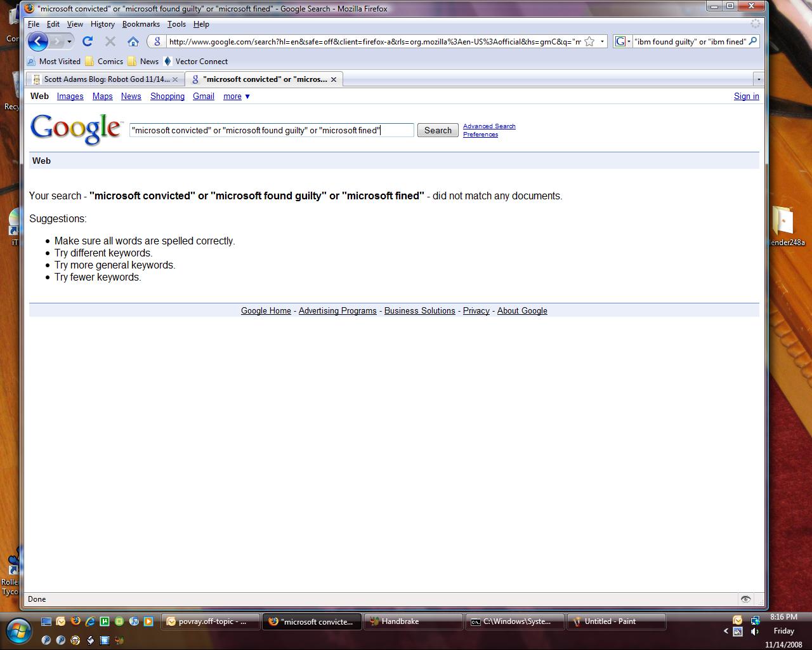Click the eye icon in the status bar
812x650 pixels.
[745, 599]
